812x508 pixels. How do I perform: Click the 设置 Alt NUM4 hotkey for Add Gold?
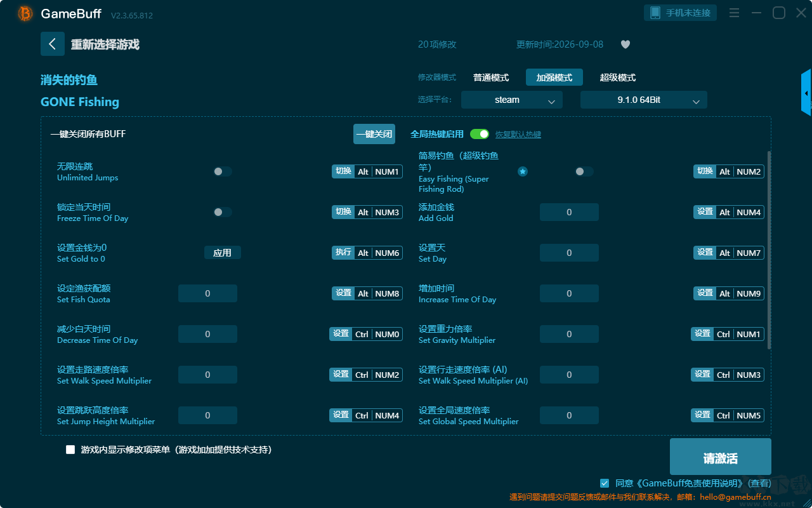tap(729, 212)
